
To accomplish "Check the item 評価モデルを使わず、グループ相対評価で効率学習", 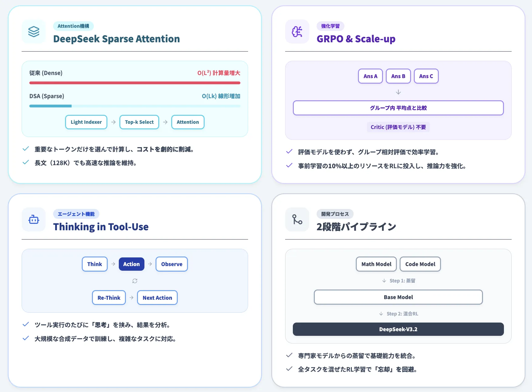I will (289, 151).
